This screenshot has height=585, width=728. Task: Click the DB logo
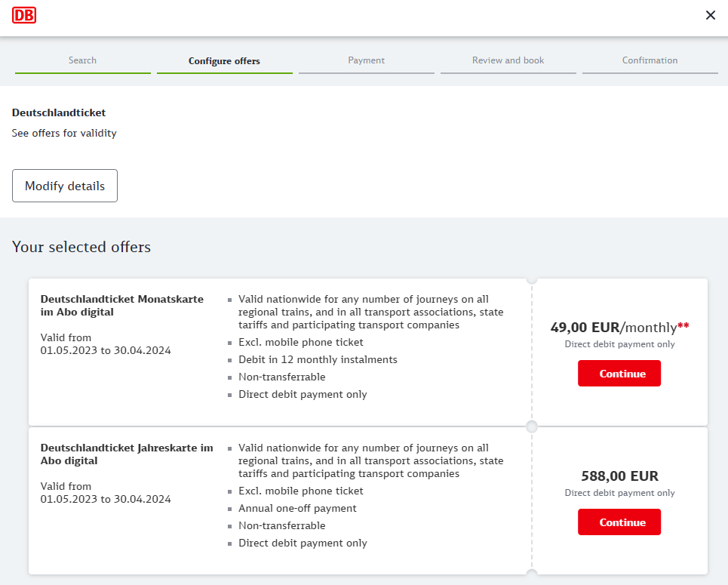[24, 15]
